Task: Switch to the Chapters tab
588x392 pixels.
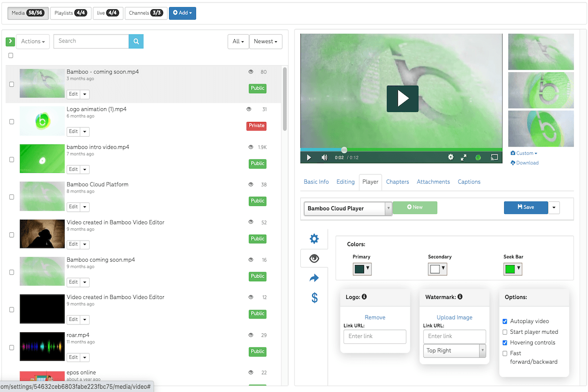Action: click(397, 182)
